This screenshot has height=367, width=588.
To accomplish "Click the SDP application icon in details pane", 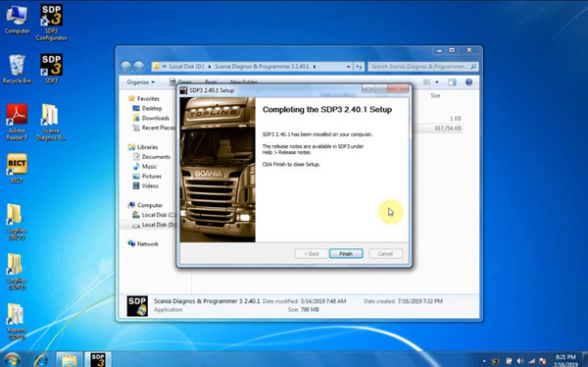I will [x=137, y=306].
